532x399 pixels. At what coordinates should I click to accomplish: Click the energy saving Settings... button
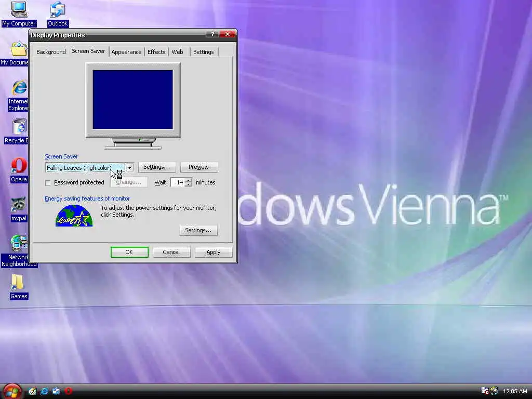point(198,230)
